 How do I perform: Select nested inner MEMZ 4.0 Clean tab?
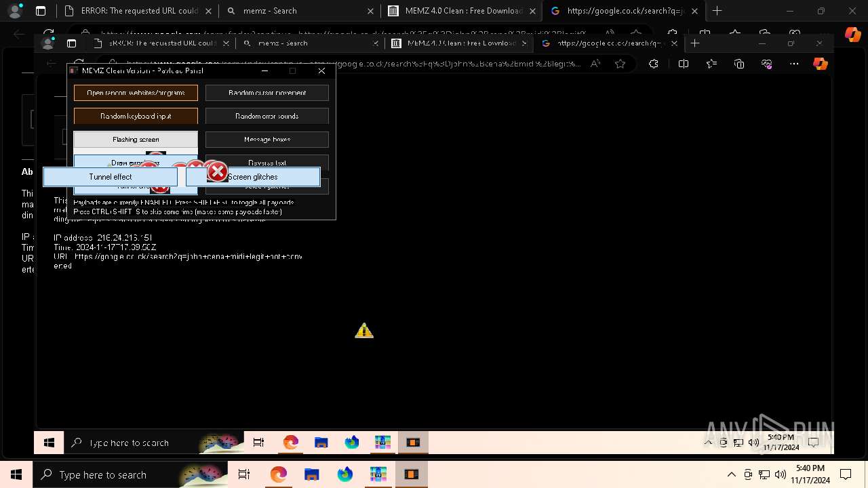[x=460, y=43]
